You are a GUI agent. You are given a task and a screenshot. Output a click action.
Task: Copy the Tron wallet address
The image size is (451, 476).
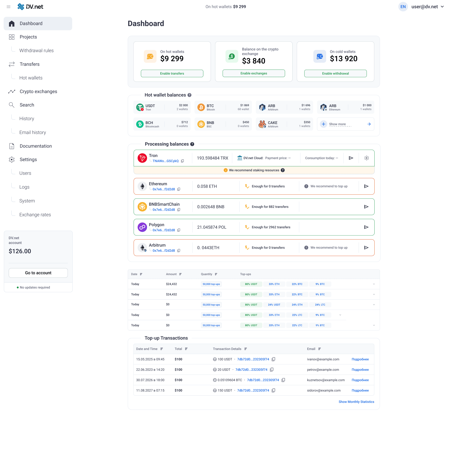(x=182, y=161)
